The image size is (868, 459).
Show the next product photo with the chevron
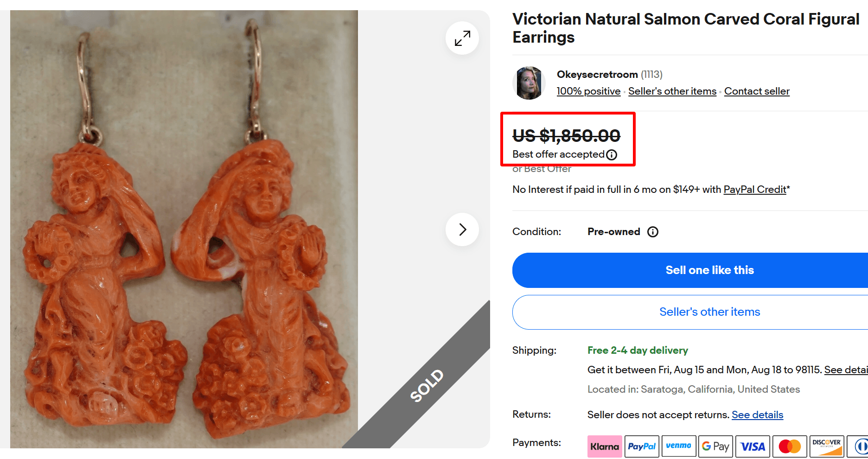pos(462,229)
